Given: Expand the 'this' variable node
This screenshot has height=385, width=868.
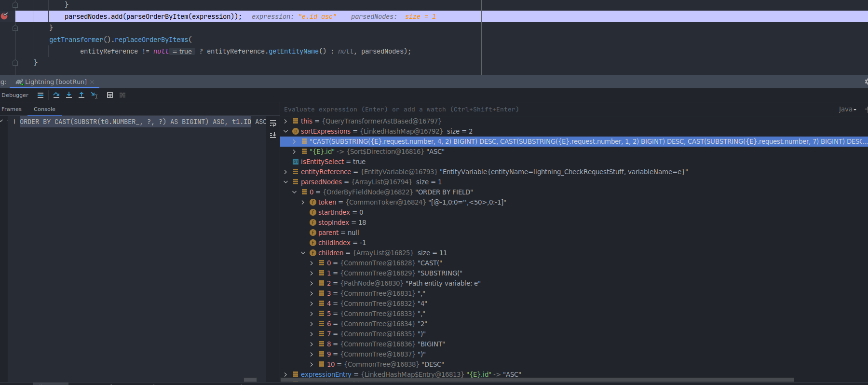Looking at the screenshot, I should pyautogui.click(x=285, y=121).
